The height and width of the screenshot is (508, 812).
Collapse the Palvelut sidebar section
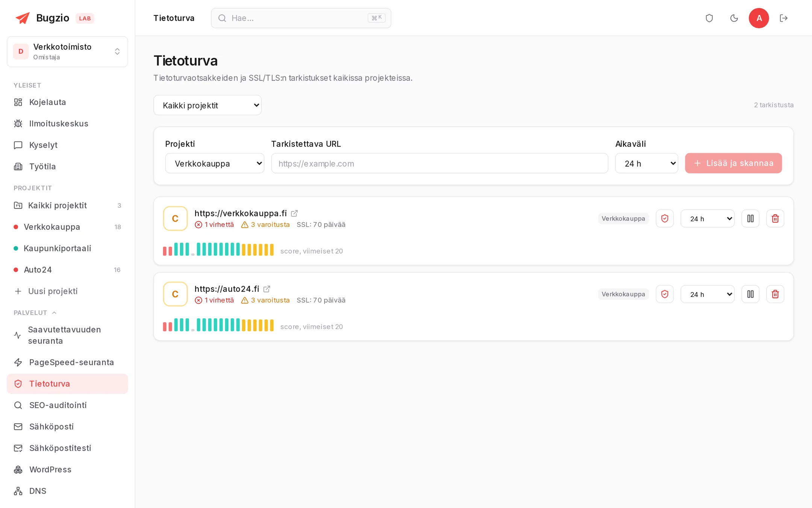click(x=35, y=313)
